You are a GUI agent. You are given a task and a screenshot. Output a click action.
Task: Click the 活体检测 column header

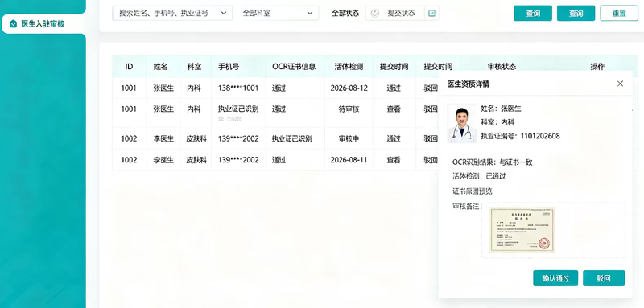[349, 67]
